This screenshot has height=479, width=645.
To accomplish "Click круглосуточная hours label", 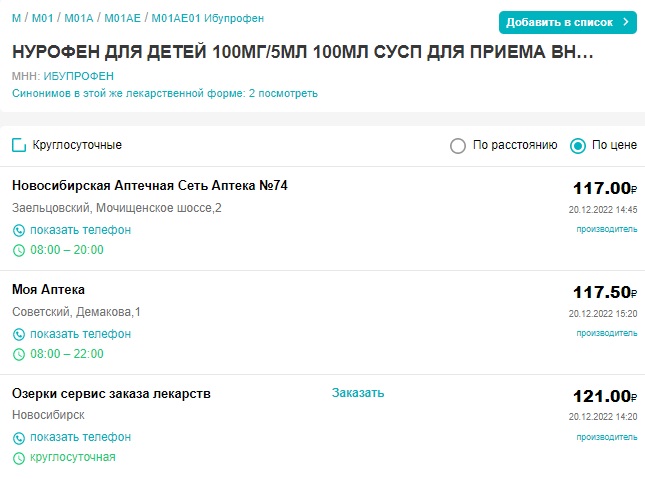I will tap(73, 457).
